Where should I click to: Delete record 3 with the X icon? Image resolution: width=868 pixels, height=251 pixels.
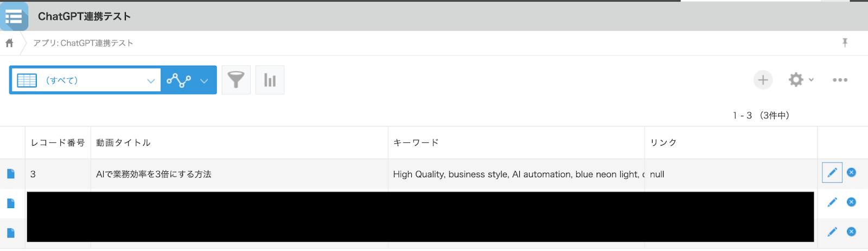(851, 173)
